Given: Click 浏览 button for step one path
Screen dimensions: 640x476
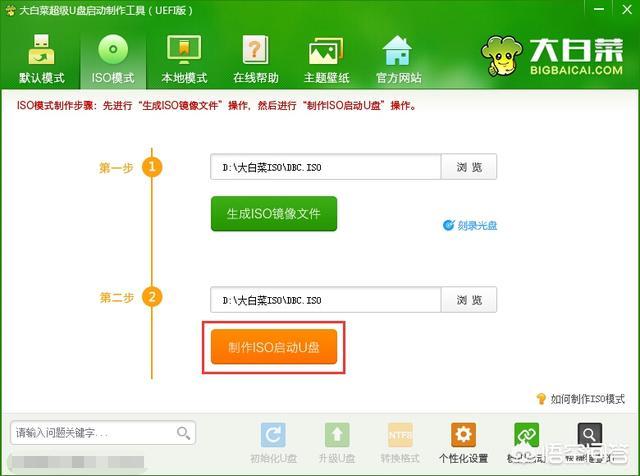Looking at the screenshot, I should pos(469,167).
